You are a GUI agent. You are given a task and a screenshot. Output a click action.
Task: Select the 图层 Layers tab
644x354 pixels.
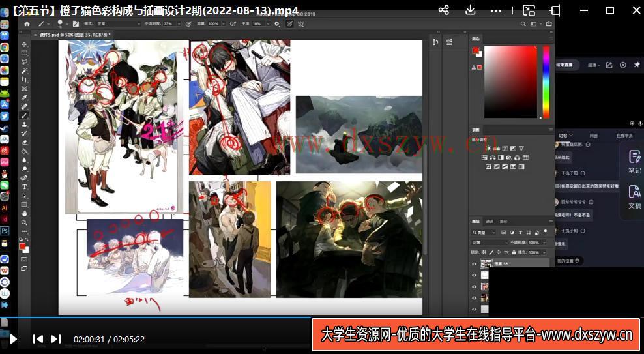[x=476, y=222]
